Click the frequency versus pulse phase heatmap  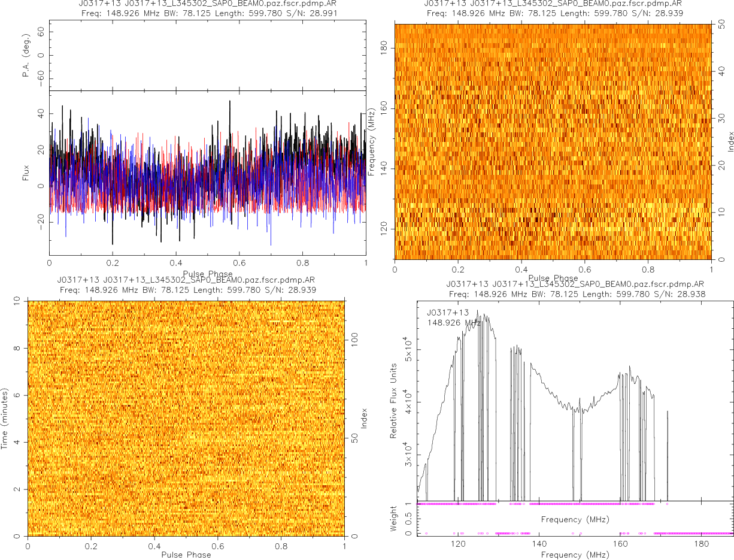coord(553,141)
